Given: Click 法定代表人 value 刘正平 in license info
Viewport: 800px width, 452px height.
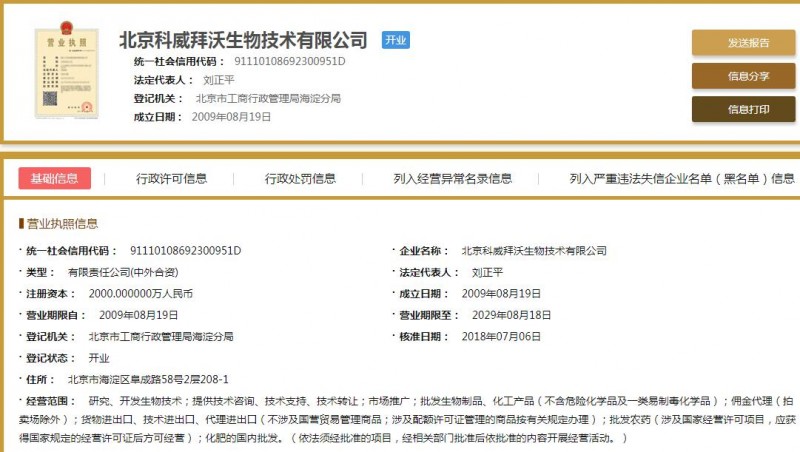Looking at the screenshot, I should point(487,272).
